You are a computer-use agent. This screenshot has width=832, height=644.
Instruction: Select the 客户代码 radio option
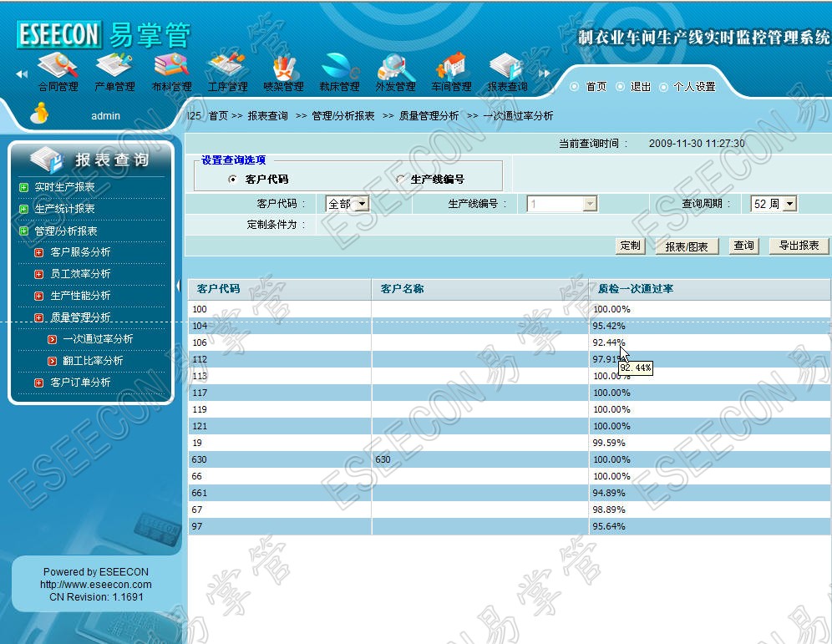(x=232, y=180)
